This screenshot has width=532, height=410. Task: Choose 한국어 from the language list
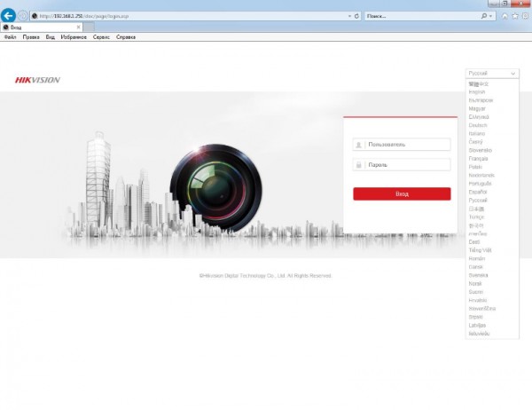coord(476,225)
